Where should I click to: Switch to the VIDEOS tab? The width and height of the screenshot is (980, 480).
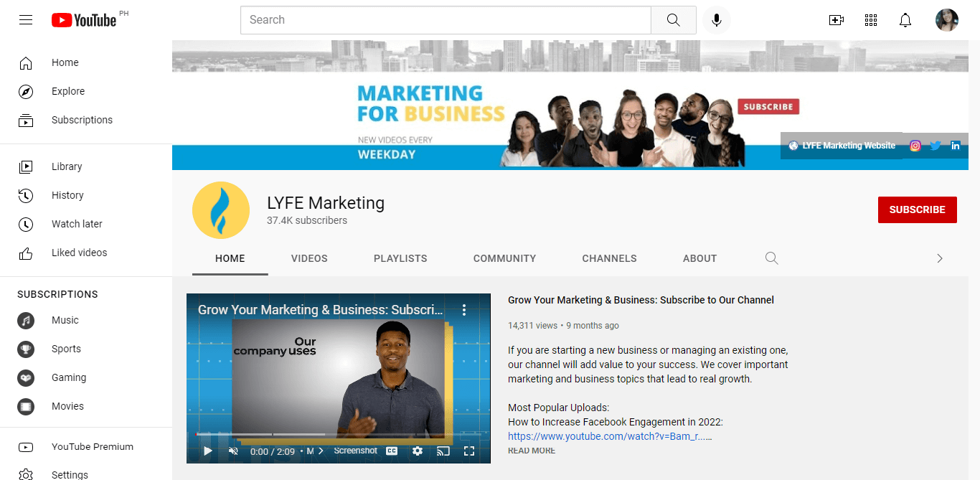[x=309, y=258]
